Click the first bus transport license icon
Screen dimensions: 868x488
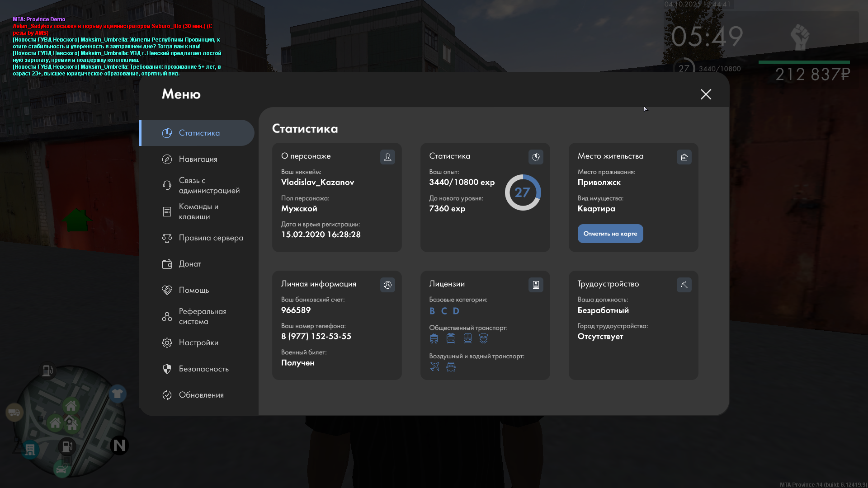(434, 338)
